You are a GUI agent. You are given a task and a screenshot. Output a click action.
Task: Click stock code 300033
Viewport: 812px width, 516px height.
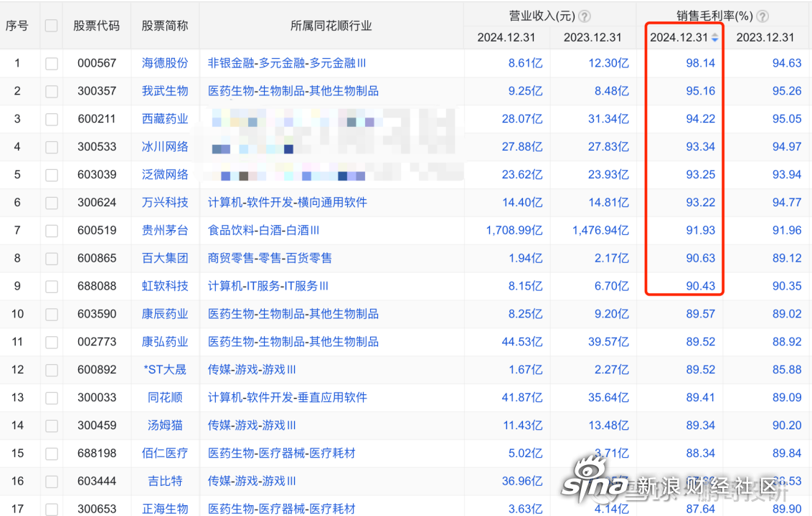click(x=97, y=398)
